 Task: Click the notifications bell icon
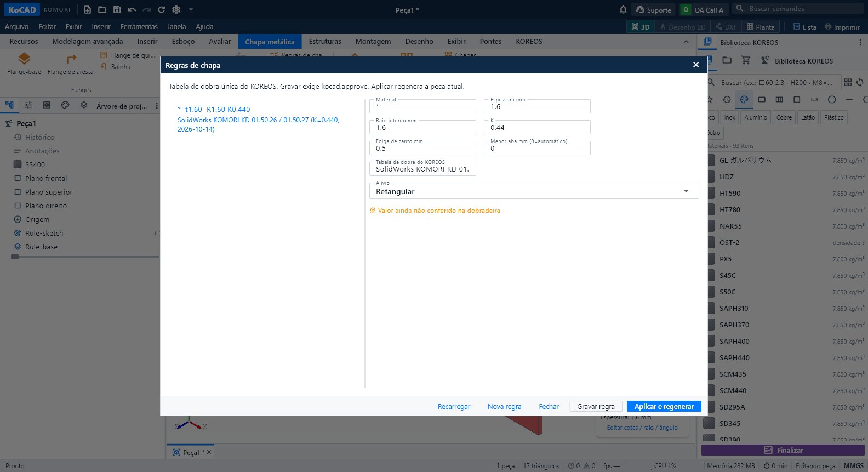pyautogui.click(x=623, y=9)
